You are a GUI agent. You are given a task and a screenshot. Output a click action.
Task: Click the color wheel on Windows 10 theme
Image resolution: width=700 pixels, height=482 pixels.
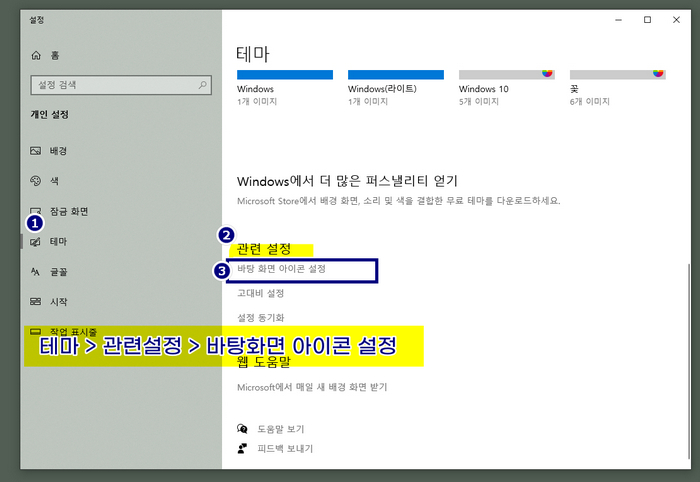(547, 73)
